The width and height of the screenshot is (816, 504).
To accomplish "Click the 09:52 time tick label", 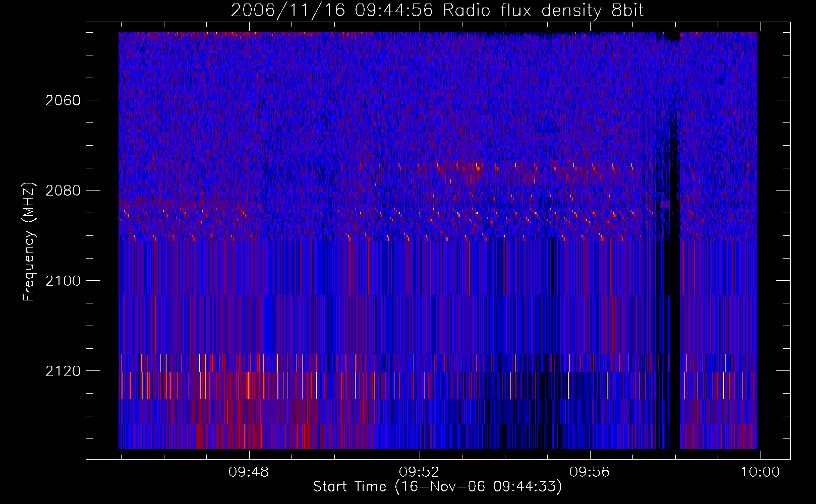I will click(x=419, y=472).
